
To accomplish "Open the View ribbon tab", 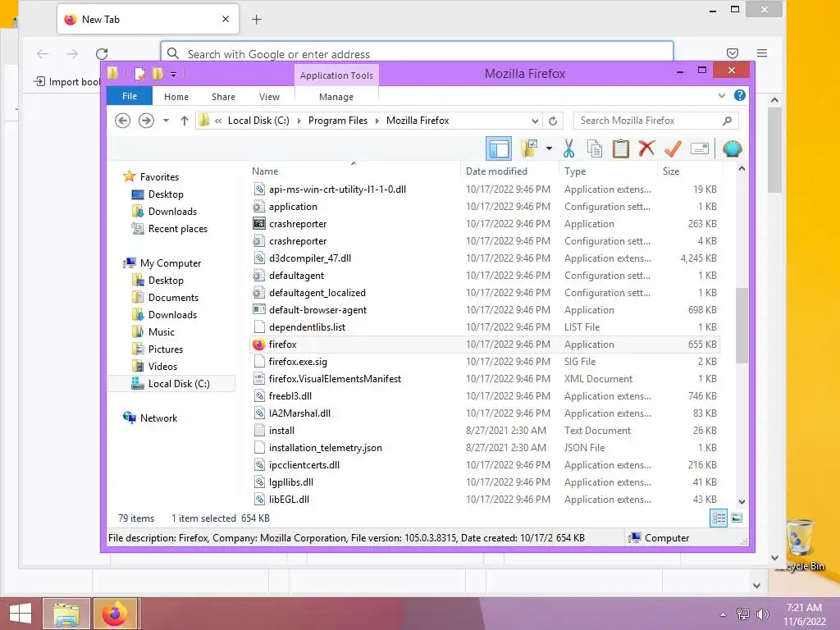I will pos(269,97).
